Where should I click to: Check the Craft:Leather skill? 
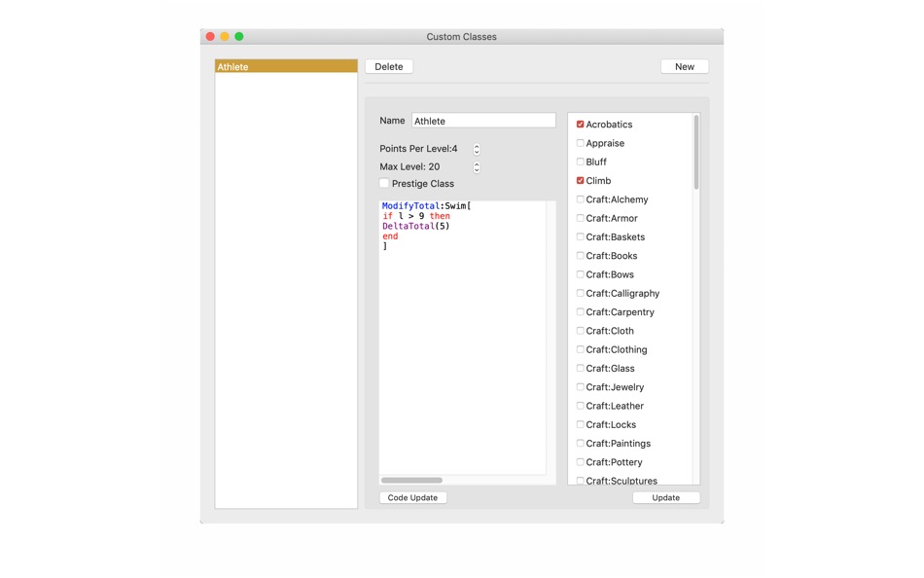click(580, 406)
